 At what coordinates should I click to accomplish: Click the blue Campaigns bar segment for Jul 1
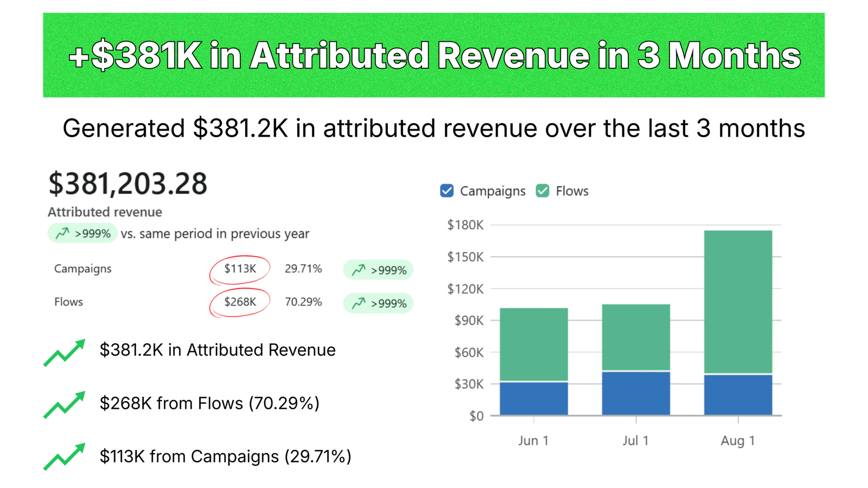coord(636,394)
